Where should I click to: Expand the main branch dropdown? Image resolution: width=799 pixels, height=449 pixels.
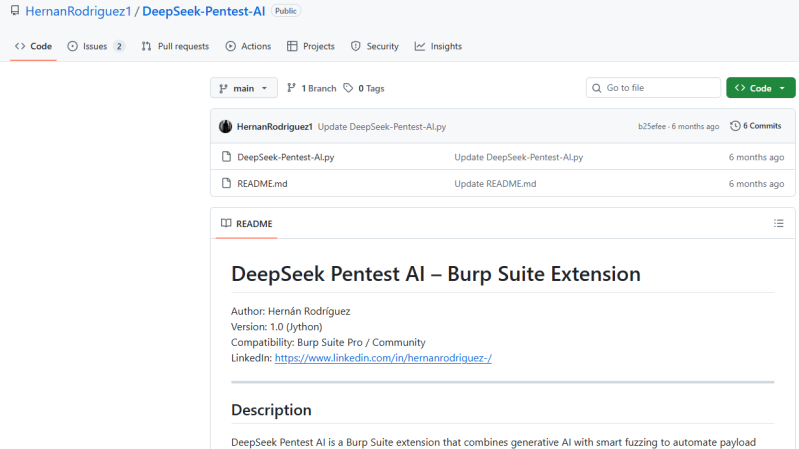tap(243, 88)
